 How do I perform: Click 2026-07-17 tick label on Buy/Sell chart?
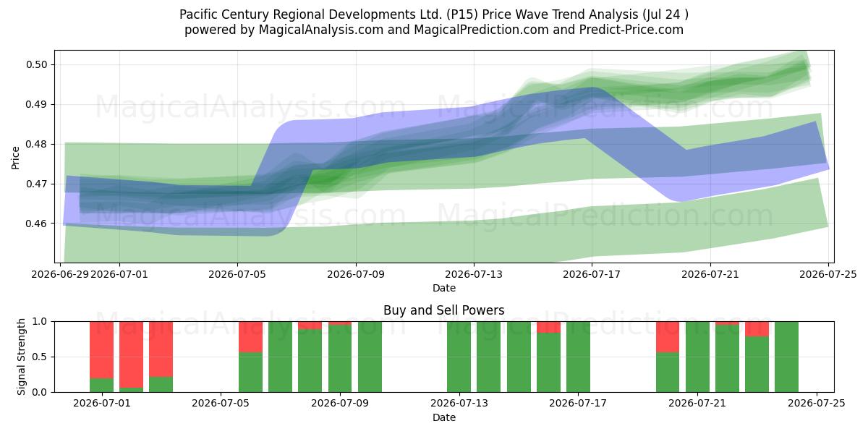tap(579, 403)
